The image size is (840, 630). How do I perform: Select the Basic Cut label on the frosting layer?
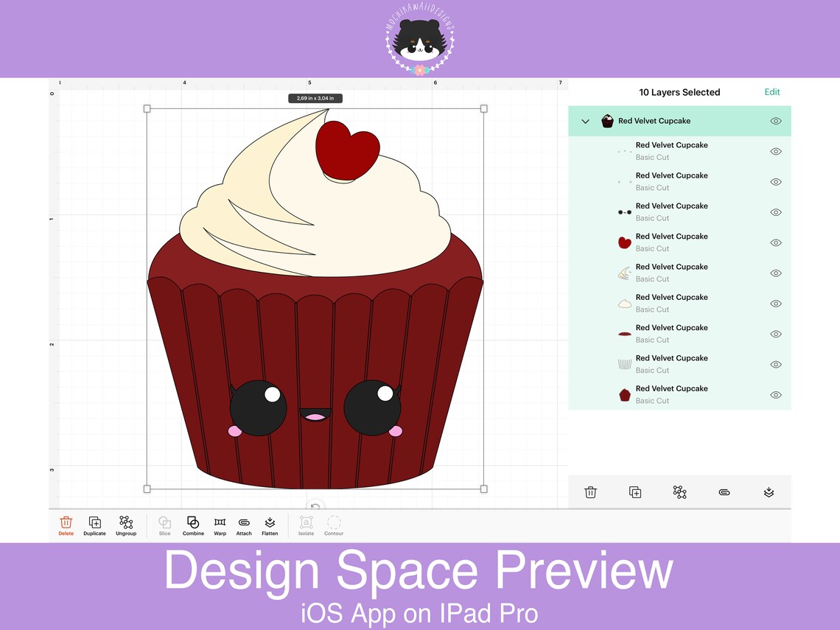653,309
